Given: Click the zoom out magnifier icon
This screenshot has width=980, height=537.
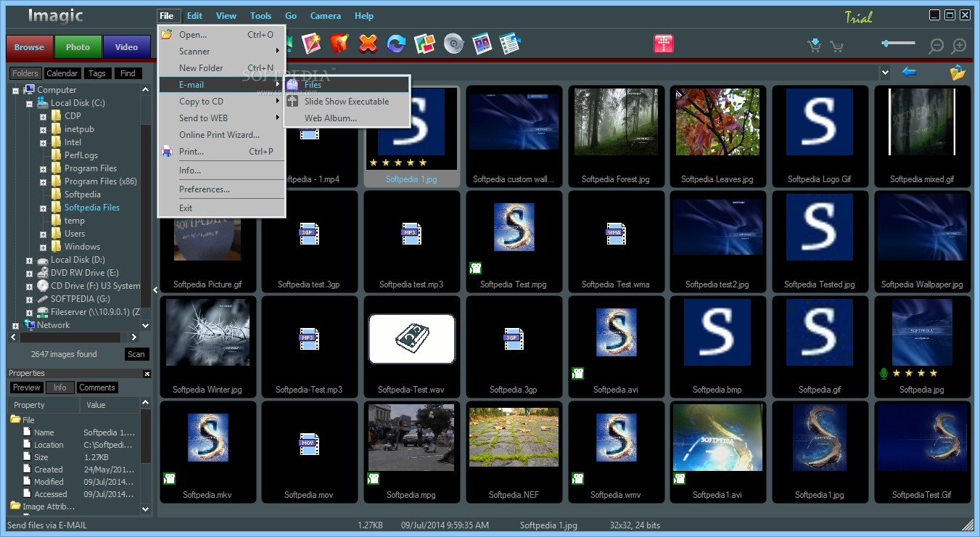Looking at the screenshot, I should coord(936,46).
